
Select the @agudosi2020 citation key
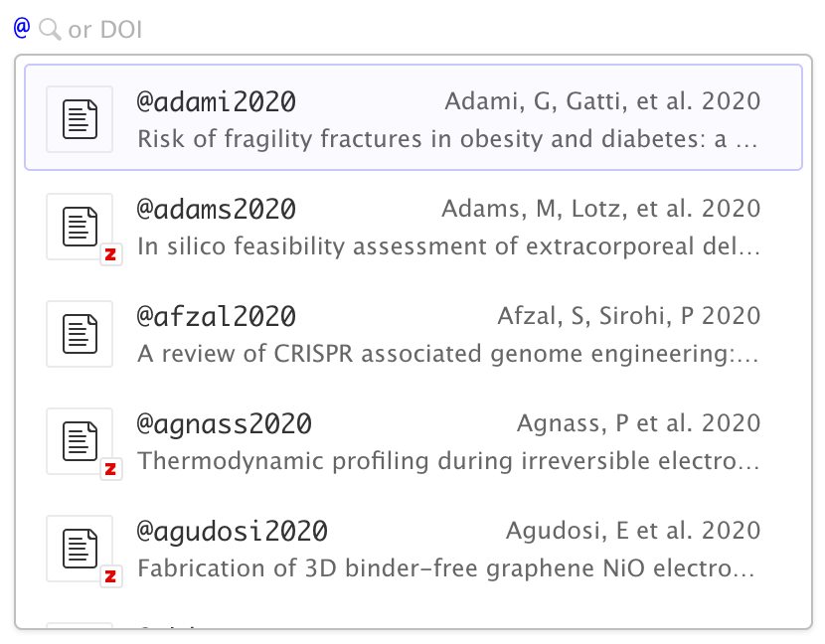click(x=232, y=532)
